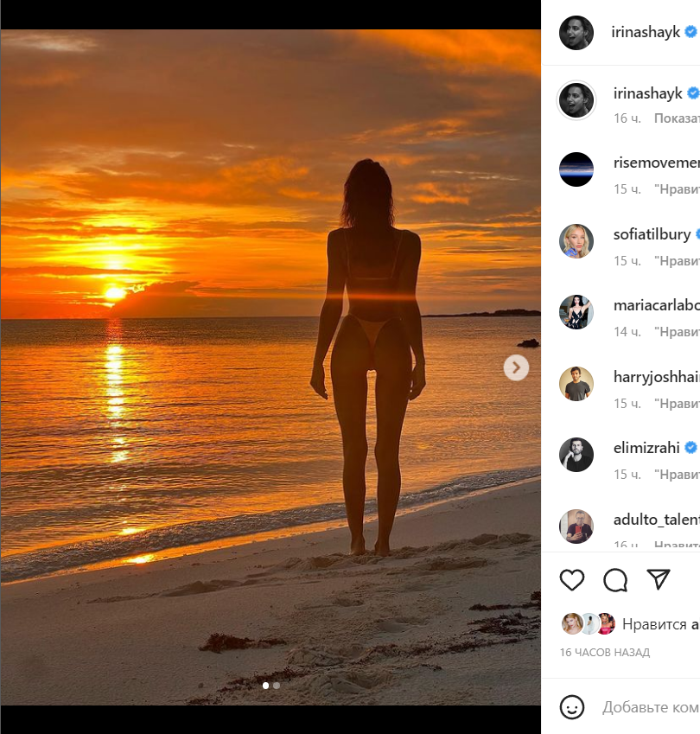The width and height of the screenshot is (700, 734).
Task: Share post via paper plane icon
Action: [x=659, y=580]
